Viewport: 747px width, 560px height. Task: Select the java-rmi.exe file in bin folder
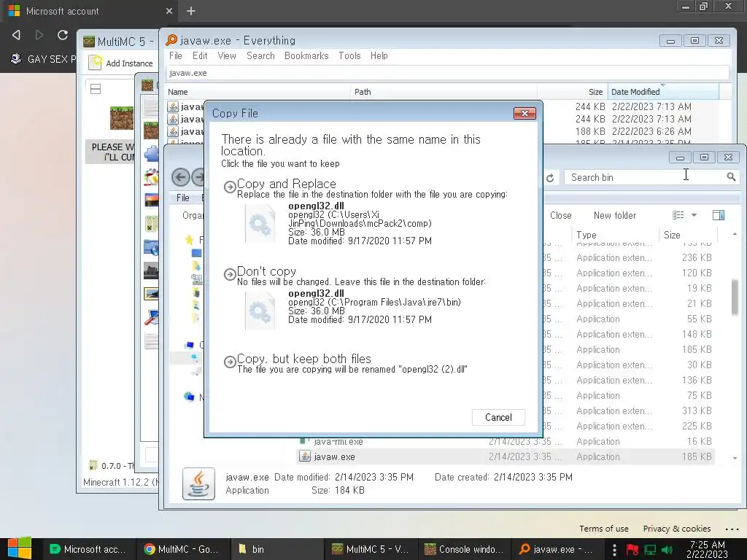click(338, 441)
